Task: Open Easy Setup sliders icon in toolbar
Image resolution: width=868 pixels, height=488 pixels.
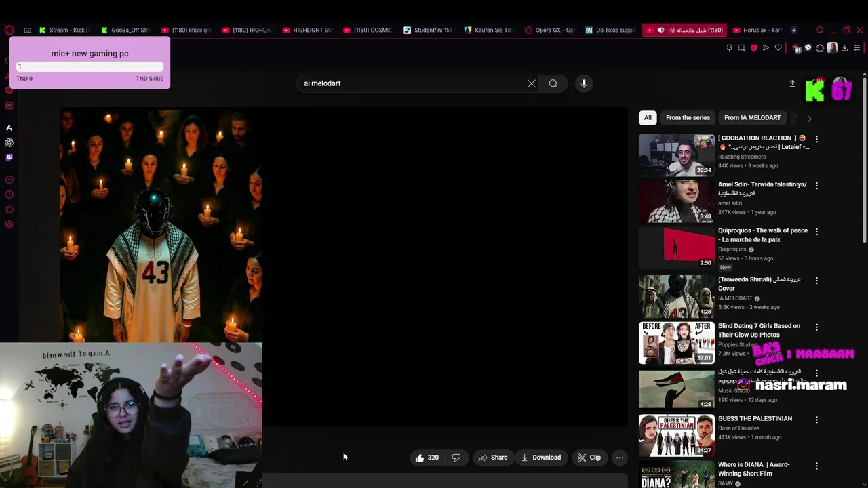Action: [x=856, y=47]
